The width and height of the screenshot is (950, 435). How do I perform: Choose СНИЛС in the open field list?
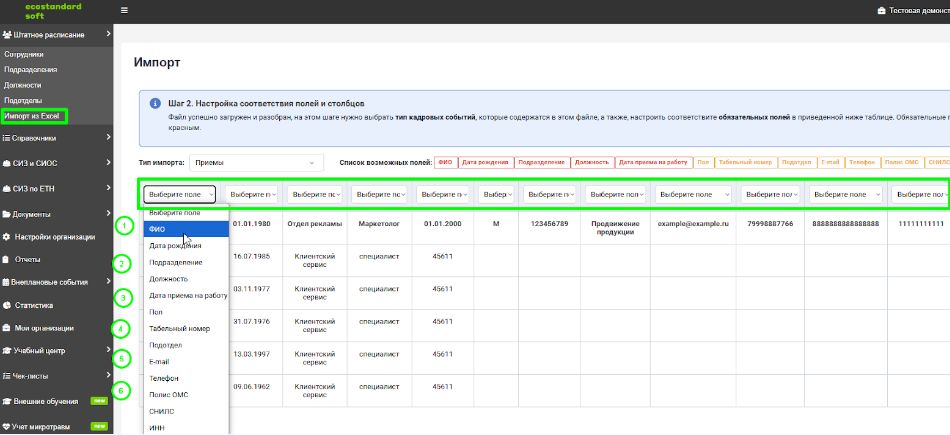coord(187,411)
